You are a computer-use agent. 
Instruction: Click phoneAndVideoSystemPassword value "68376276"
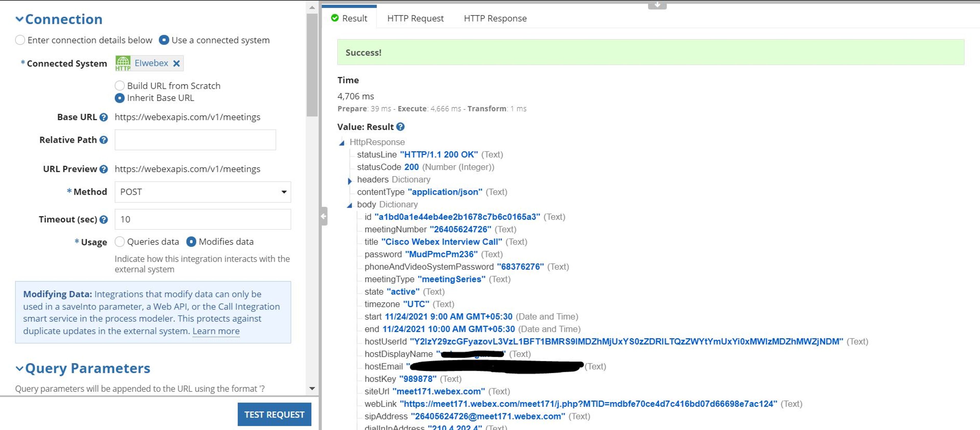[520, 267]
